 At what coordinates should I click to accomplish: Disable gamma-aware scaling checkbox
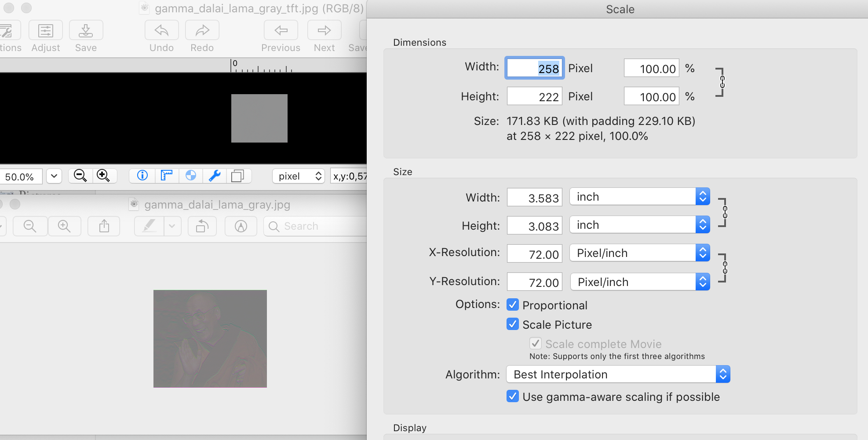[x=512, y=396]
